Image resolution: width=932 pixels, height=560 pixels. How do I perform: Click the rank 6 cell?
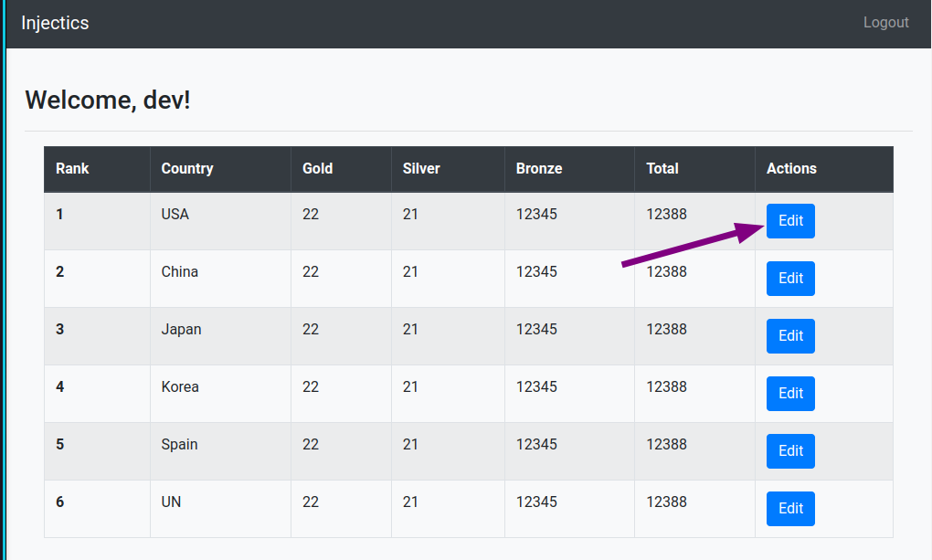(x=60, y=502)
